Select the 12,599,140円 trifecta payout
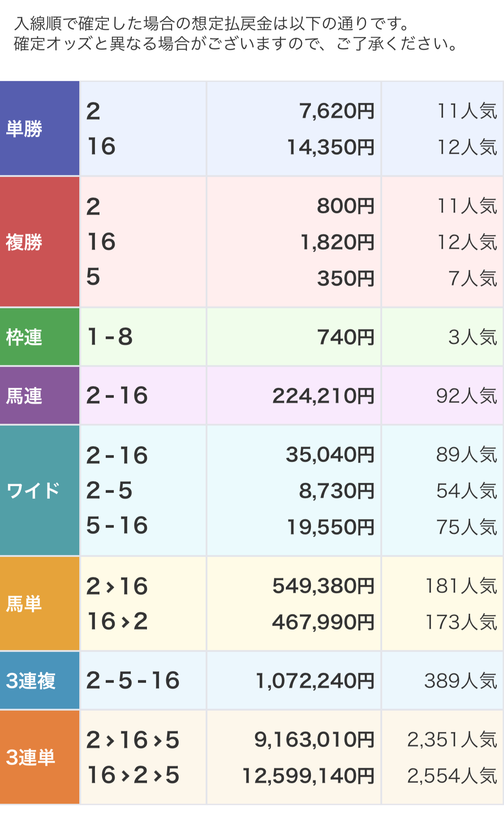504x820 pixels. coord(309,776)
